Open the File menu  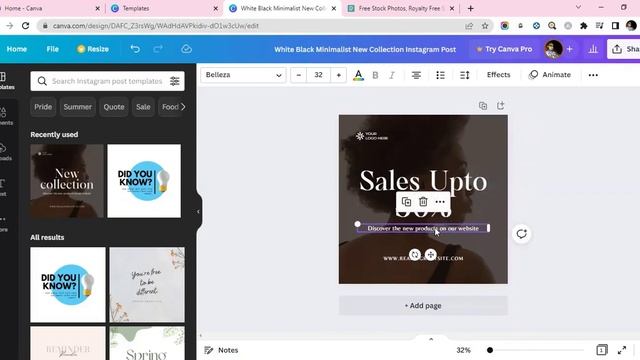tap(53, 49)
